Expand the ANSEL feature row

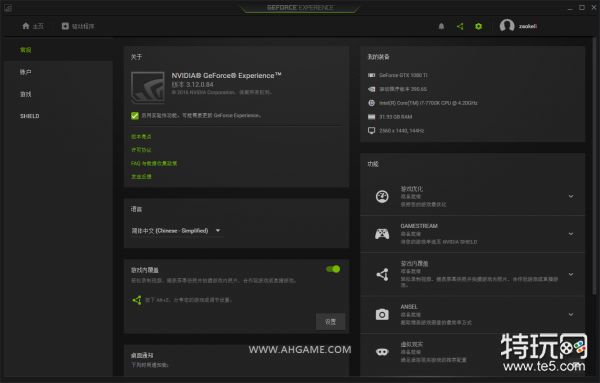[x=571, y=315]
